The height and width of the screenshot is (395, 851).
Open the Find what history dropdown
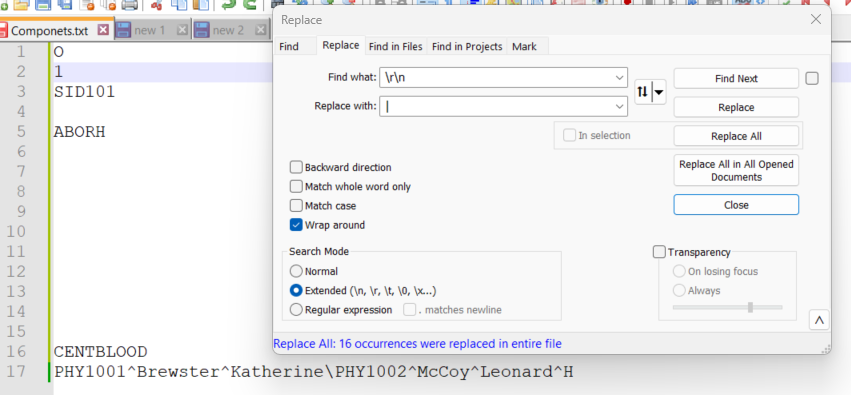pyautogui.click(x=619, y=78)
